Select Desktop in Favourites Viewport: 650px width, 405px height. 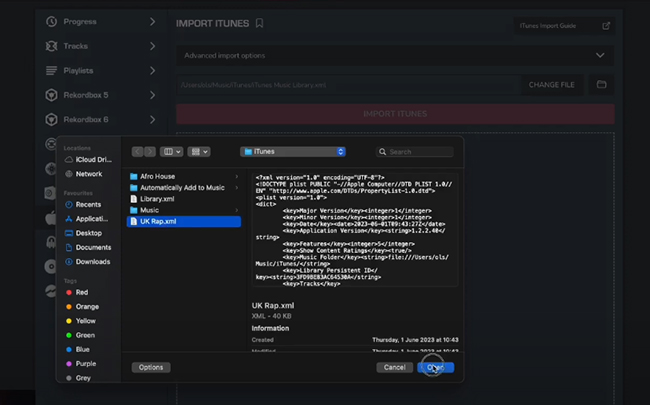[x=84, y=233]
